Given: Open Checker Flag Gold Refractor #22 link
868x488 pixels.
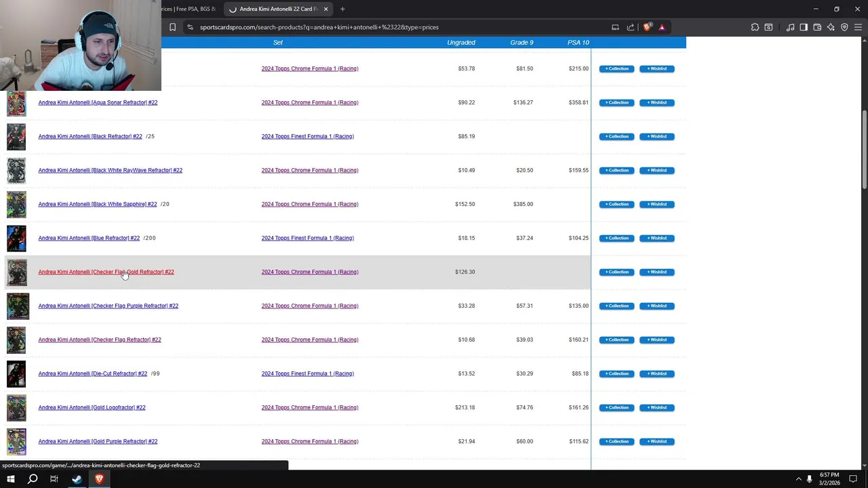Looking at the screenshot, I should (106, 272).
